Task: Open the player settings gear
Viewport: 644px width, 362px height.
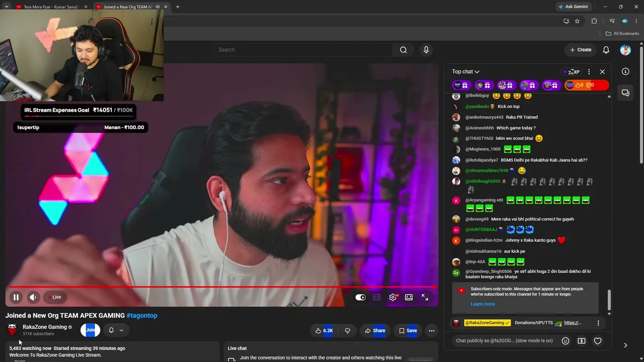Action: pos(393,297)
